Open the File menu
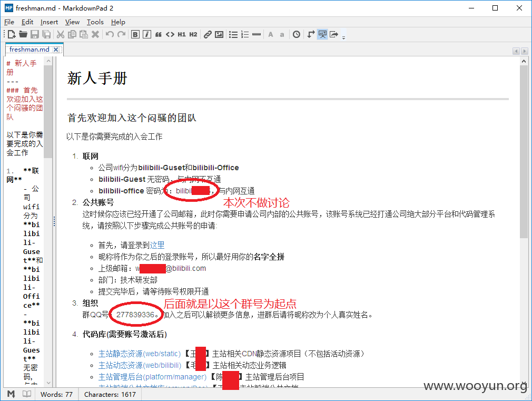 point(9,22)
